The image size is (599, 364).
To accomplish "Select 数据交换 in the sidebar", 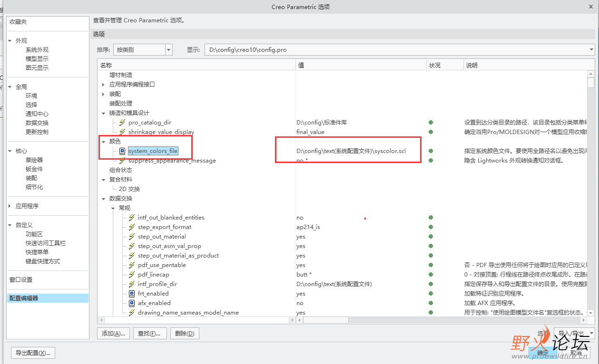I will click(x=37, y=123).
